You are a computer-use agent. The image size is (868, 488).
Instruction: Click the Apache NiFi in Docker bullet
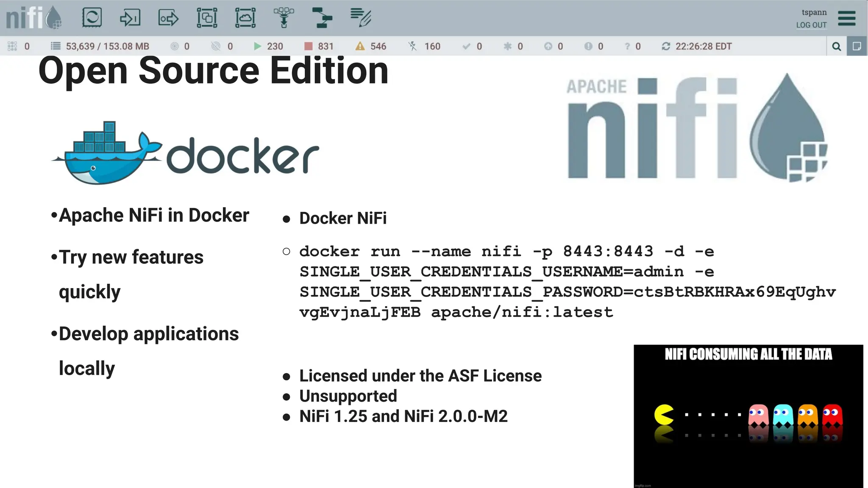[154, 215]
